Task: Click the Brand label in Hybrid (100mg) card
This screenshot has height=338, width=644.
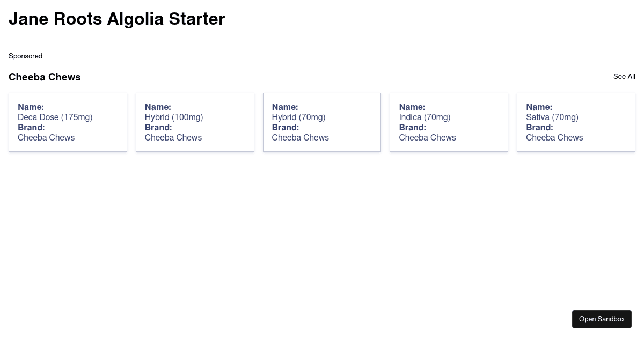Action: [x=158, y=128]
